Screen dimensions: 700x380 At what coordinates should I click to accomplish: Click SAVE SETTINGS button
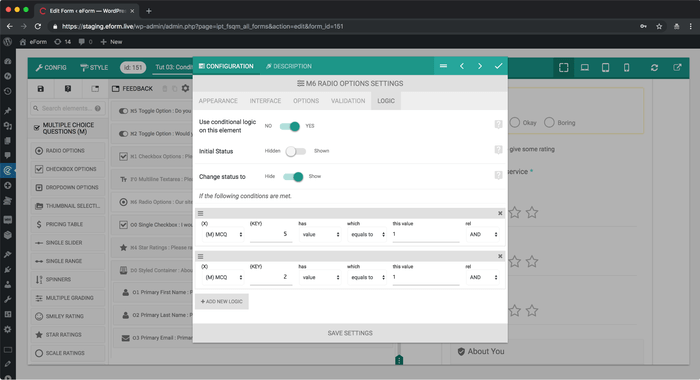350,333
